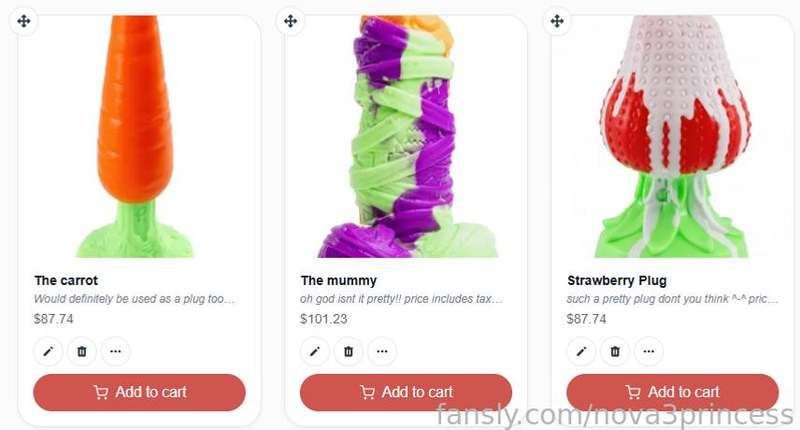
Task: Add The mummy to cart
Action: click(406, 392)
